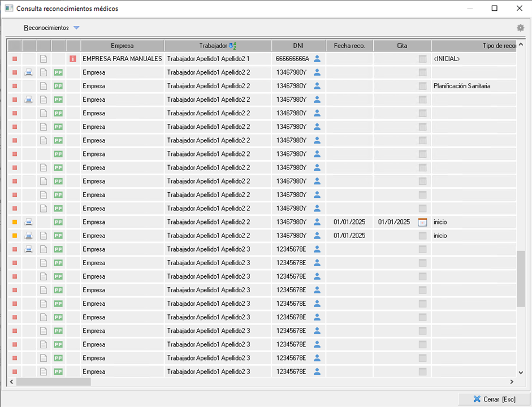Toggle the checkbox in the Planificación Sanitaria row

coord(422,86)
